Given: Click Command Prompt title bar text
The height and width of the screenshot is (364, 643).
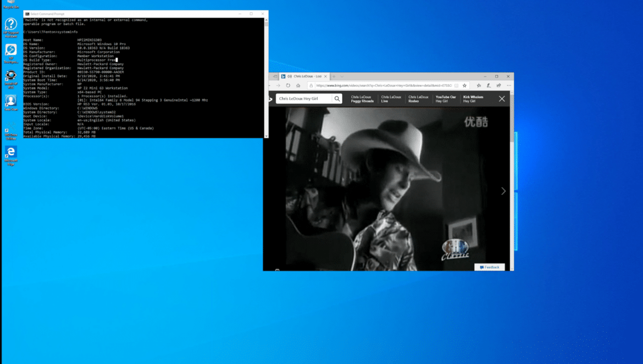Looking at the screenshot, I should coord(47,14).
